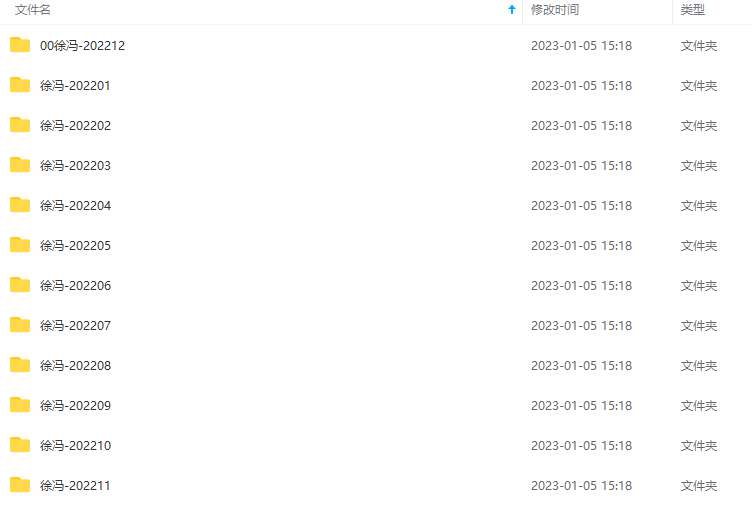Select the 00徐冯-202212 folder name text
752x509 pixels.
[82, 46]
